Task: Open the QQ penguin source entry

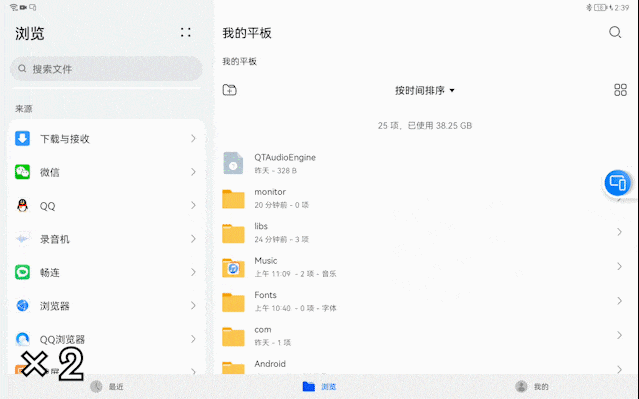Action: click(x=106, y=205)
